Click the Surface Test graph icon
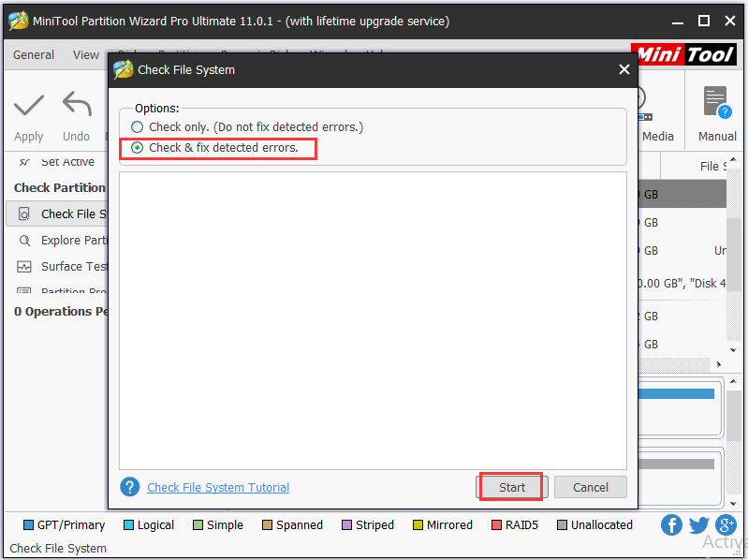The image size is (748, 560). click(23, 267)
